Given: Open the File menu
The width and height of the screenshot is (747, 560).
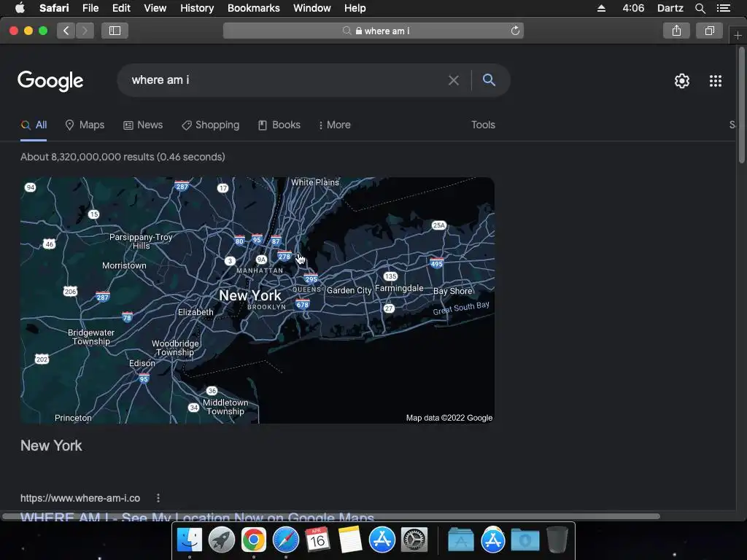Looking at the screenshot, I should [90, 8].
